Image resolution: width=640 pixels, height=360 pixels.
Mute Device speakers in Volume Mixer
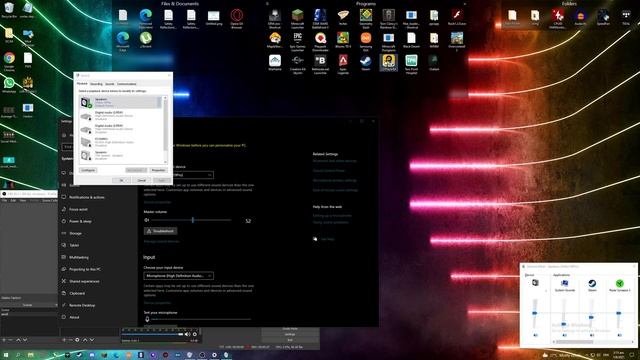click(535, 335)
